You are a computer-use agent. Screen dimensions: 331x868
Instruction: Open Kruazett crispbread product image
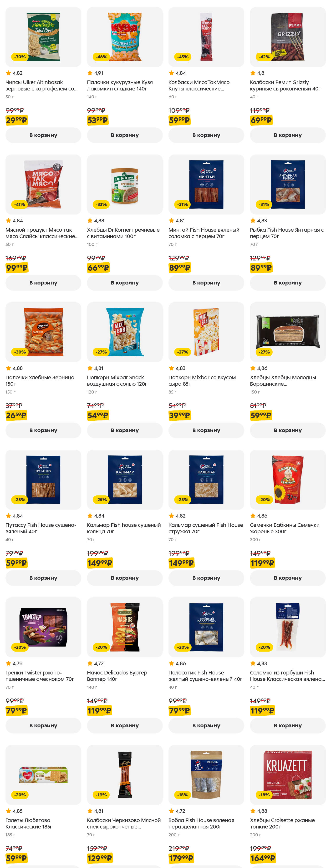tap(287, 775)
